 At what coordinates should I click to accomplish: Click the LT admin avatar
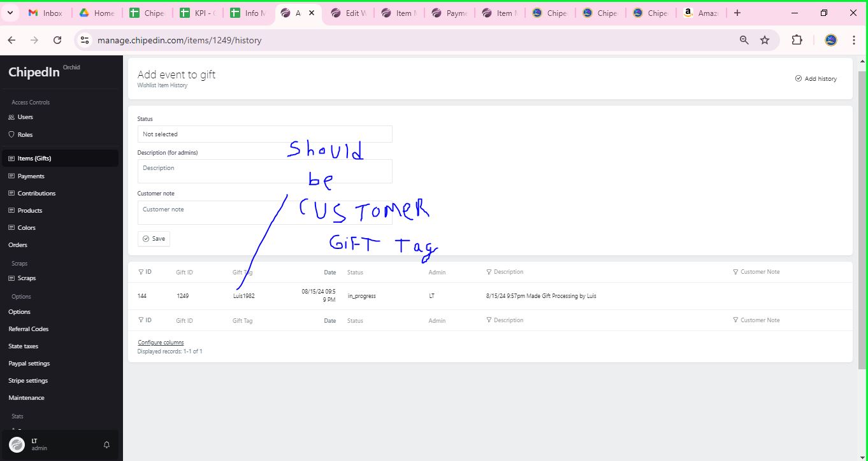[x=17, y=444]
